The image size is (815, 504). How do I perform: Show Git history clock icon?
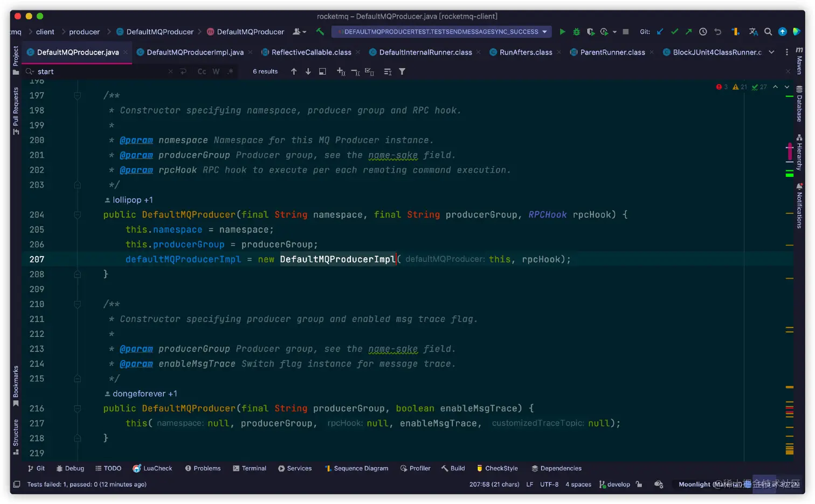[x=703, y=32]
